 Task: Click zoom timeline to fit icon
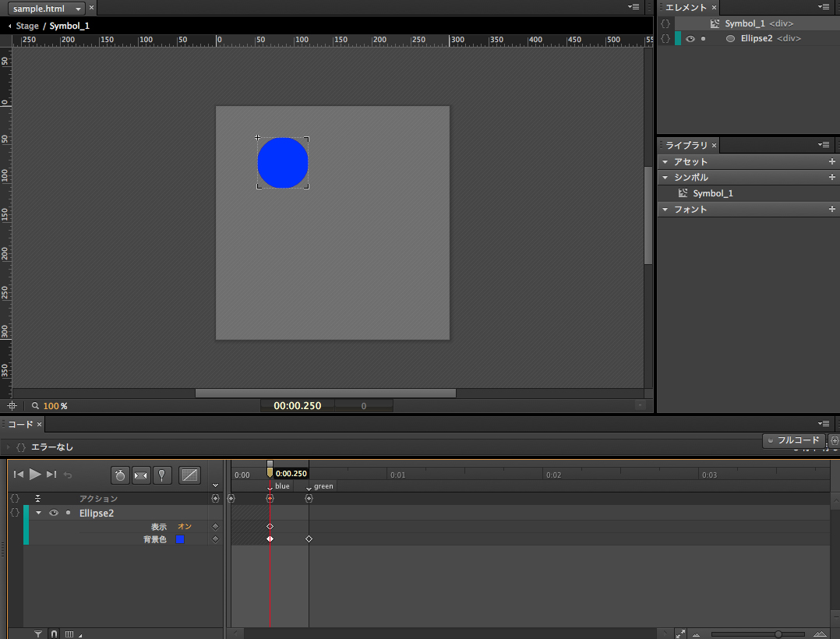point(680,634)
